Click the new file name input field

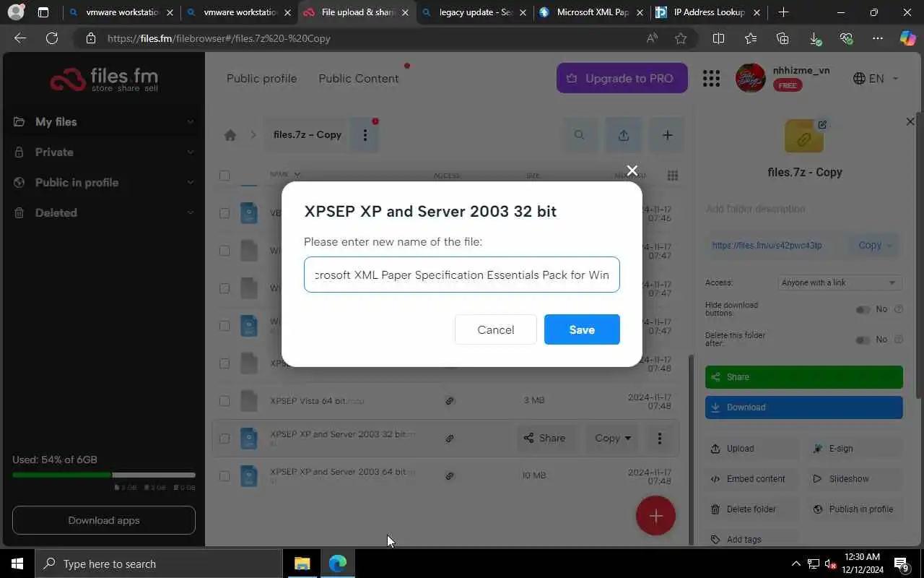point(462,275)
